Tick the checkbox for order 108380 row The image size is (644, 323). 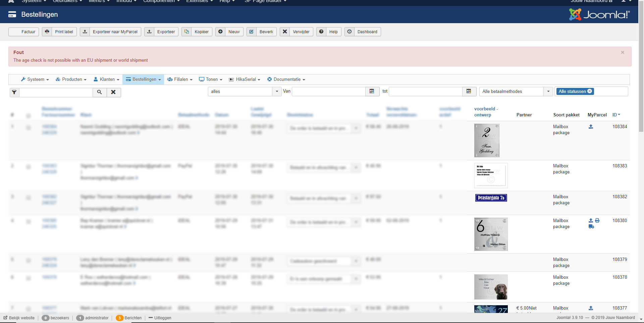coord(29,221)
